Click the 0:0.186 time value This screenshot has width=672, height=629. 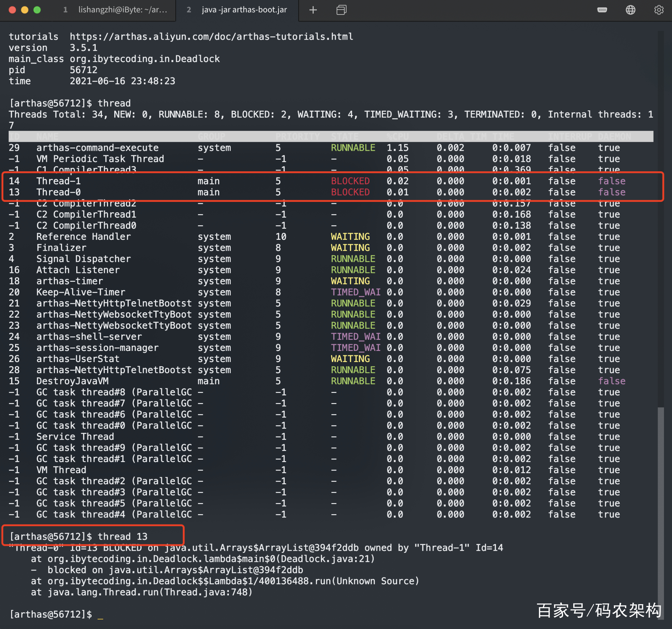point(511,381)
